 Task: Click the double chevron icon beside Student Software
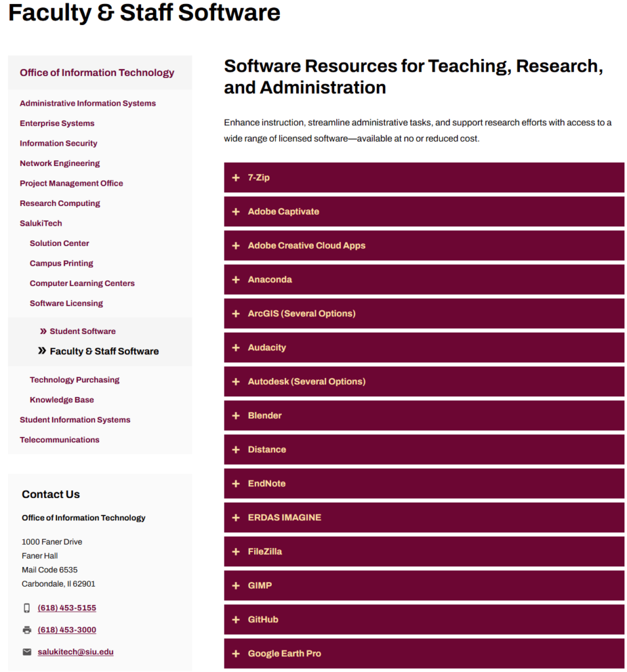[43, 331]
